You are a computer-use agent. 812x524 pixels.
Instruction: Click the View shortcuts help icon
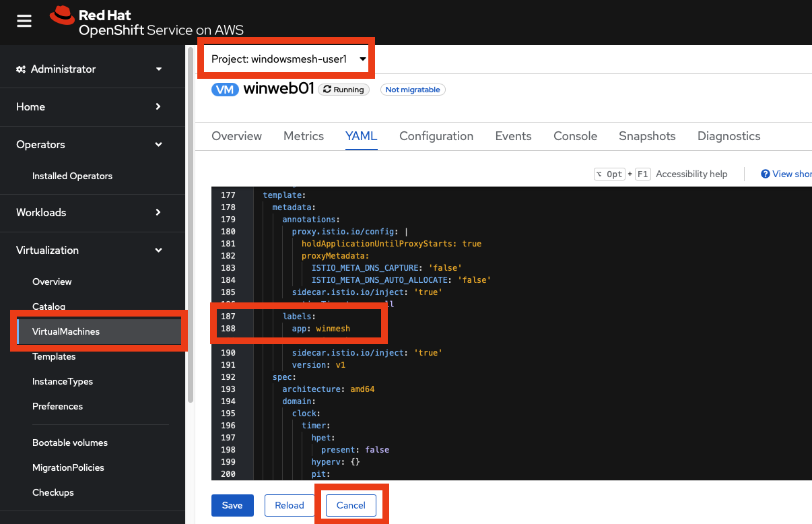click(x=765, y=174)
